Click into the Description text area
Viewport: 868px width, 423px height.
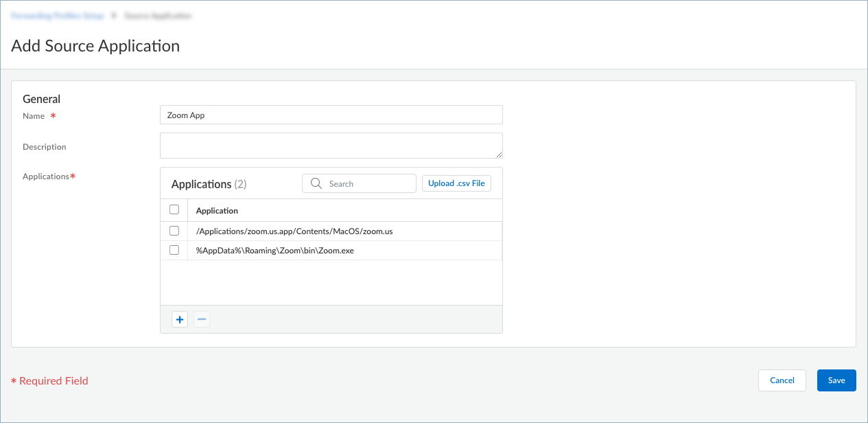(x=331, y=146)
